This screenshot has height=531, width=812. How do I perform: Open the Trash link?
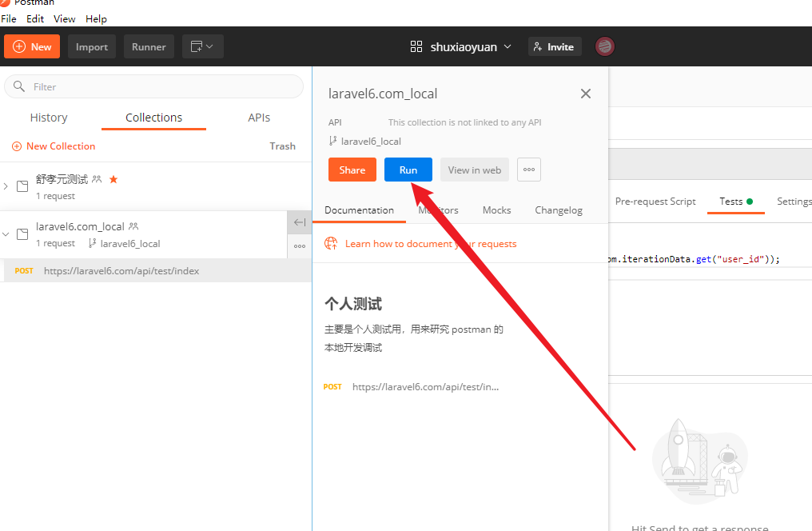pyautogui.click(x=282, y=146)
